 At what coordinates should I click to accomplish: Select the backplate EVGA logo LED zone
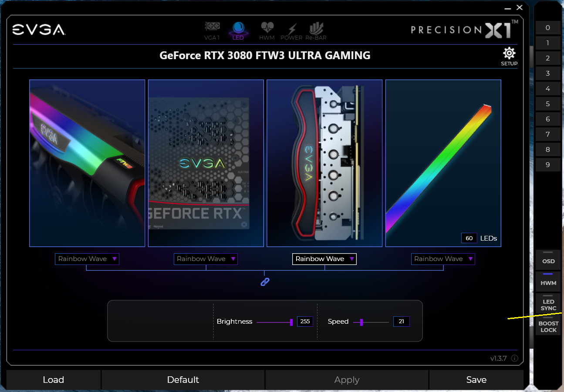pyautogui.click(x=206, y=163)
